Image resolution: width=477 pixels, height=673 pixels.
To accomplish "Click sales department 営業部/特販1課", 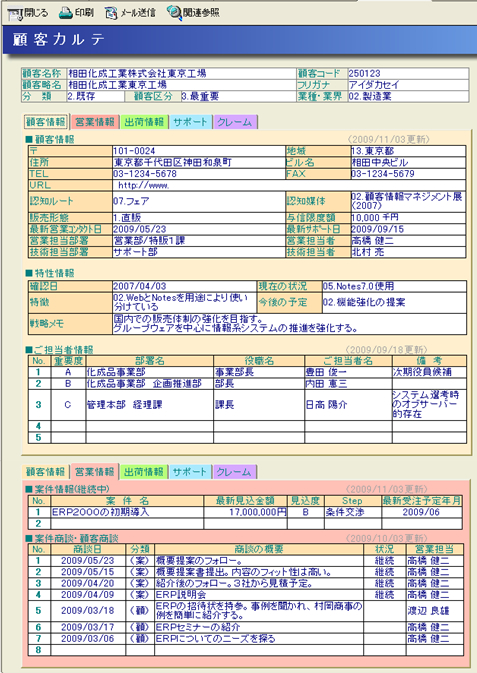I will point(149,240).
